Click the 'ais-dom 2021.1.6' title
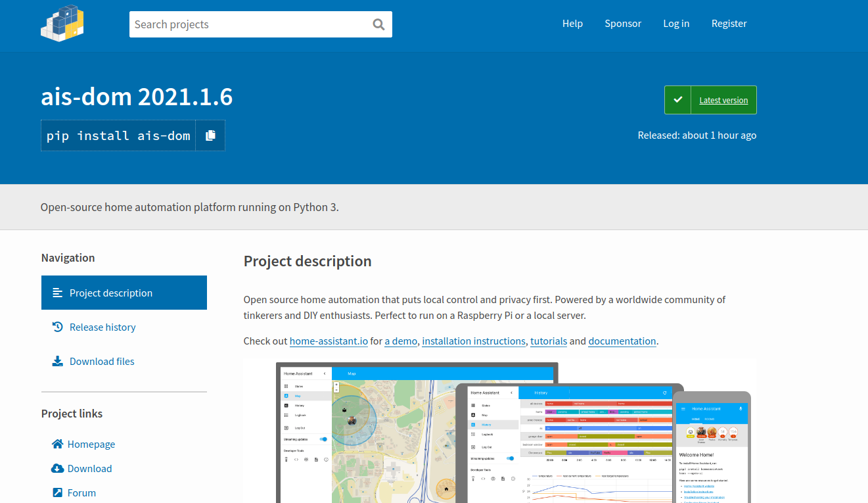868x503 pixels. point(137,97)
